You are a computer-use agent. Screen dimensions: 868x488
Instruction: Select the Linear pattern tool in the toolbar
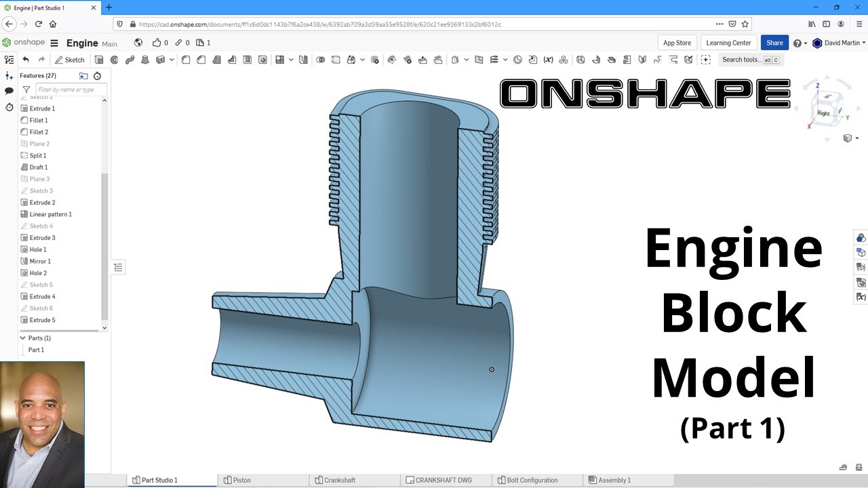pos(279,60)
